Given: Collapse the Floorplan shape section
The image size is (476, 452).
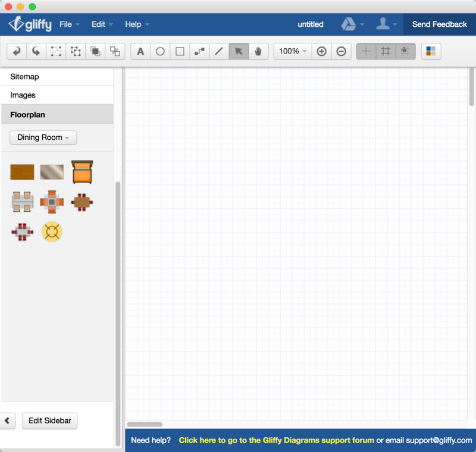Looking at the screenshot, I should (x=57, y=115).
